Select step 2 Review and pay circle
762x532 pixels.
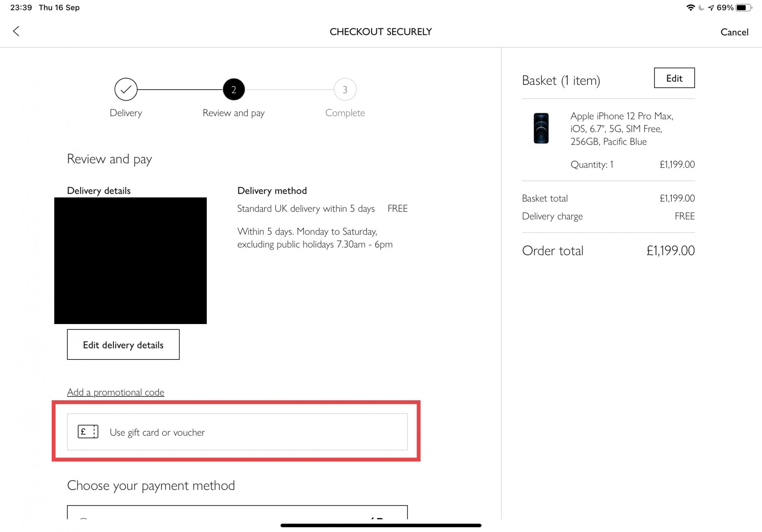point(234,89)
